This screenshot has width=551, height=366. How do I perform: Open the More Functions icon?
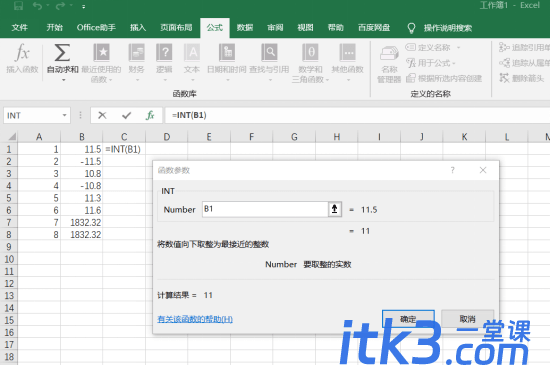pyautogui.click(x=348, y=53)
